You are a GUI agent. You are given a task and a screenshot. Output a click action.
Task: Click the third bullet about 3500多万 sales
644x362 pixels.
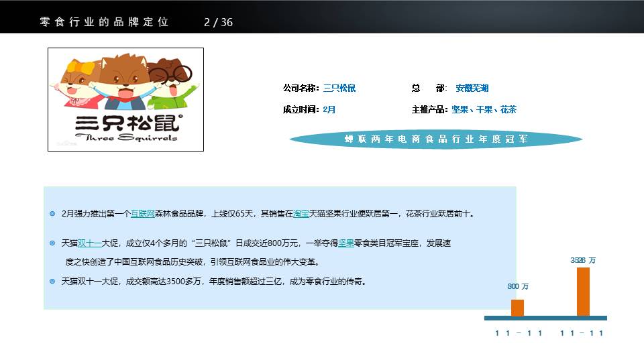coord(214,281)
